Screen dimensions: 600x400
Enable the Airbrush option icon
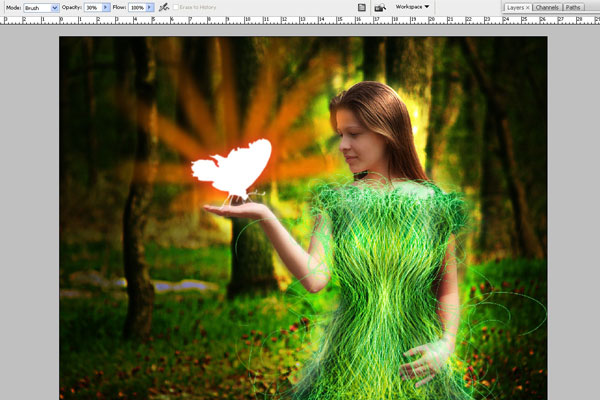coord(163,7)
